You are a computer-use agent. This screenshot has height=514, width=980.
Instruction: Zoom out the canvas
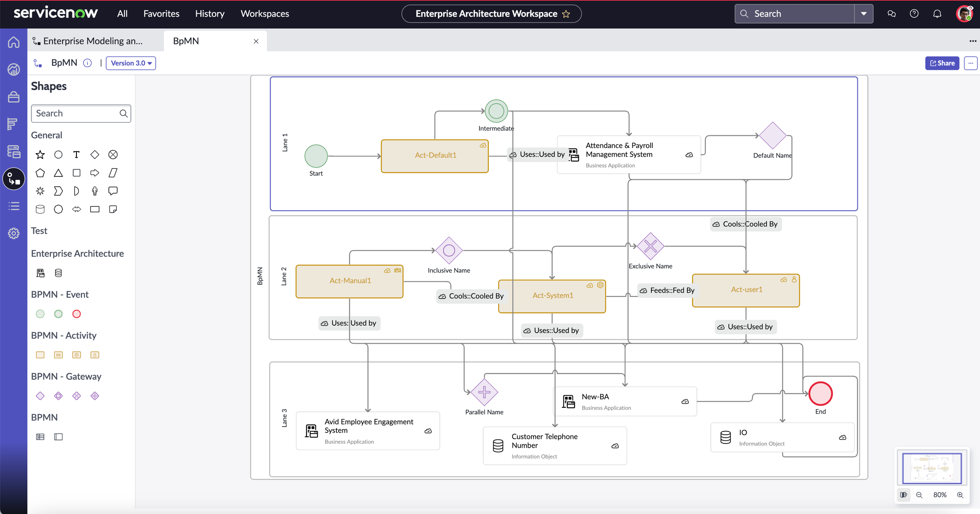919,495
